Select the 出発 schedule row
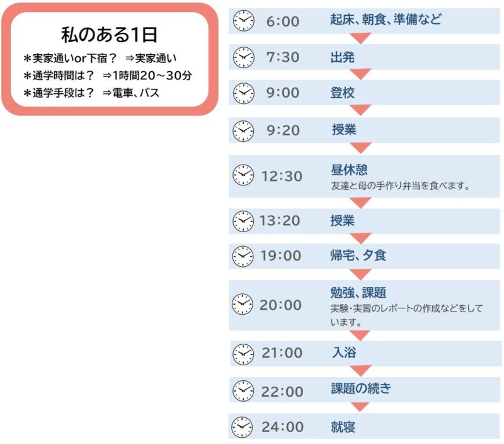The width and height of the screenshot is (504, 444). pyautogui.click(x=364, y=57)
